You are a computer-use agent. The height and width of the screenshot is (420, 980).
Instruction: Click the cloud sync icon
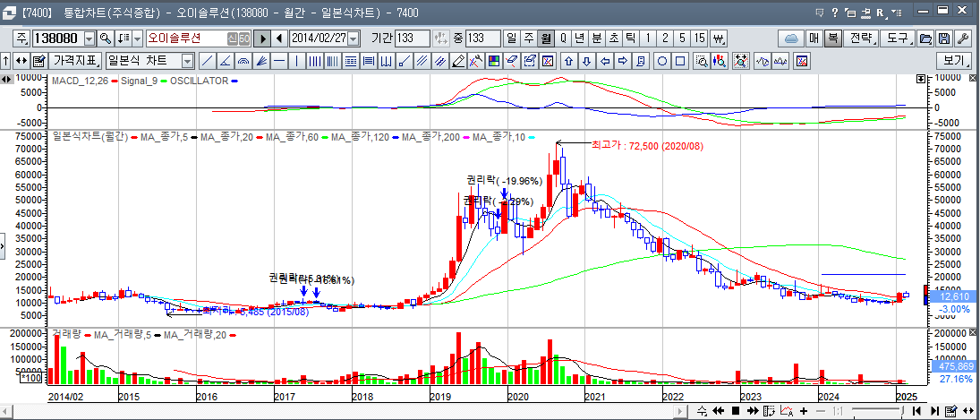[790, 39]
